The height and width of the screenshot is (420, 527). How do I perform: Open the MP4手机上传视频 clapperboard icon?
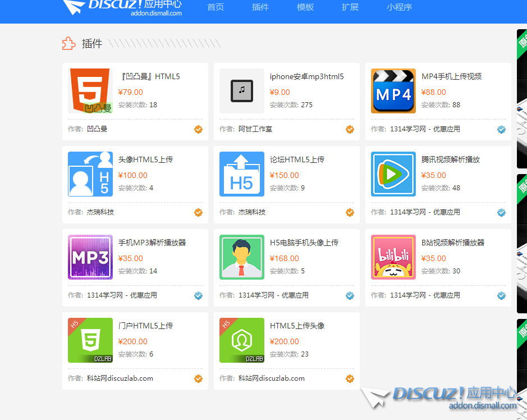(393, 91)
